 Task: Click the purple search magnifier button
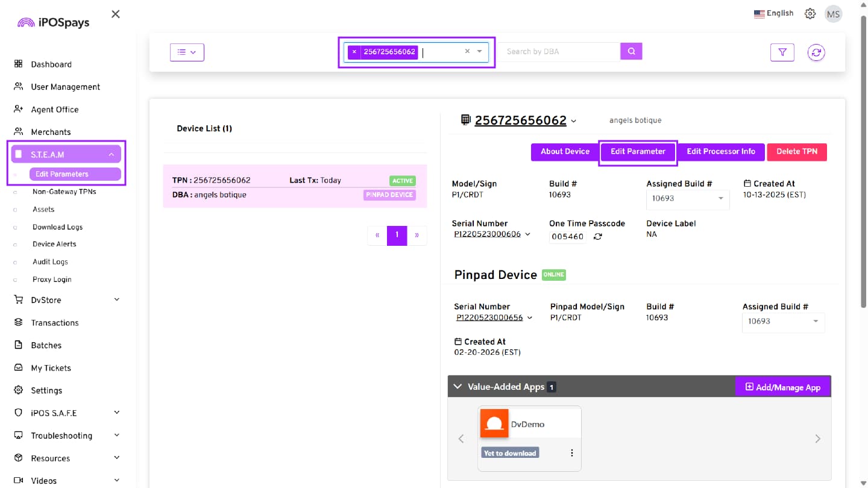[x=631, y=52]
